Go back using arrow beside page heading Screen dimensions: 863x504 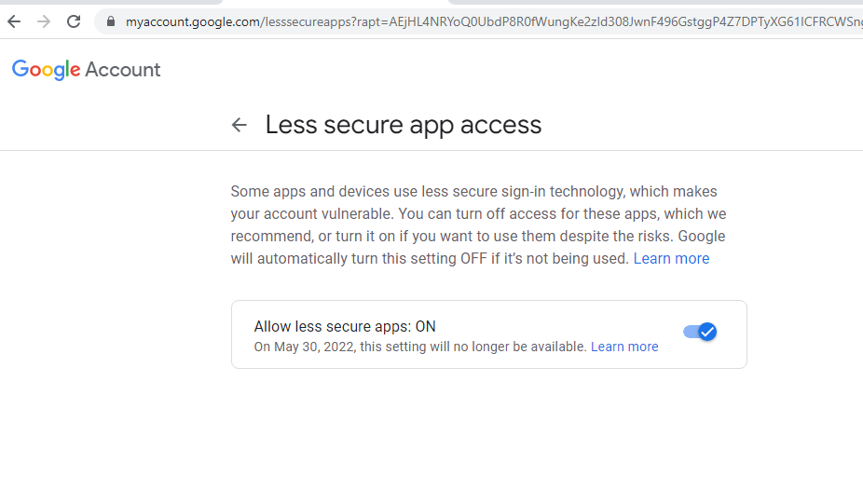[x=239, y=125]
